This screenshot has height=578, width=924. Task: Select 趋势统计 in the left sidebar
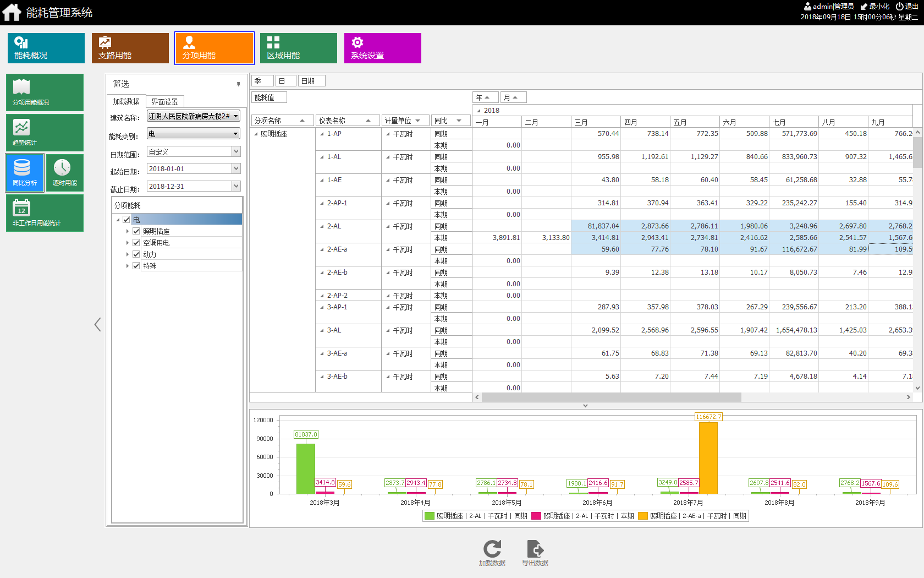click(45, 133)
